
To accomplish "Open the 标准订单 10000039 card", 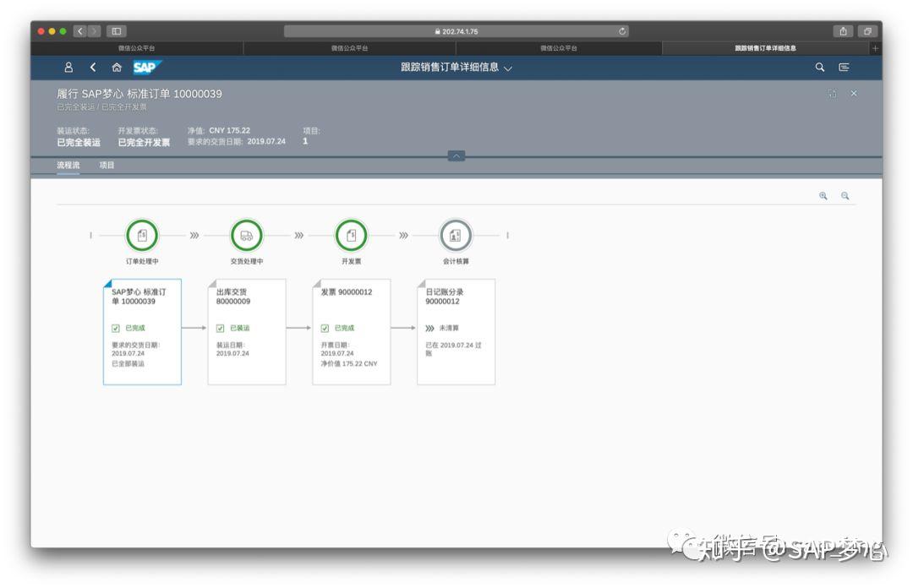I will click(x=142, y=332).
